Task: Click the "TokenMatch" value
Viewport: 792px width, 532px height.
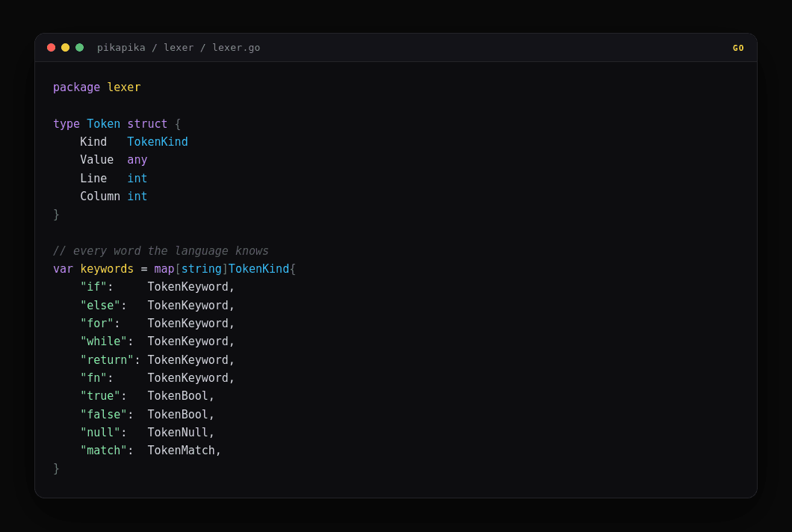Action: click(x=182, y=450)
